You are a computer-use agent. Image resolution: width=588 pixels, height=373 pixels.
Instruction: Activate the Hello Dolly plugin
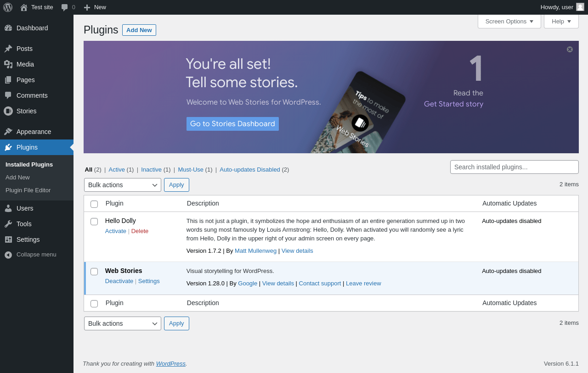coord(116,231)
